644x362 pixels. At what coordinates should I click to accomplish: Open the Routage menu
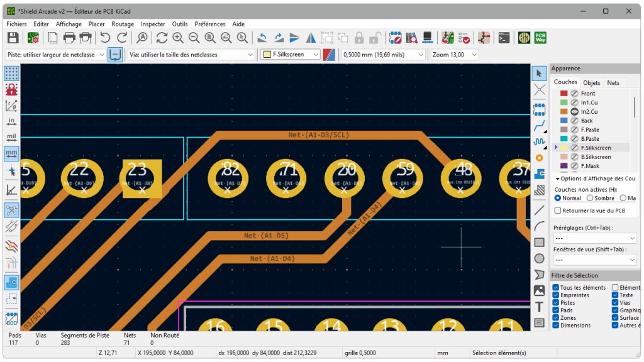(122, 24)
